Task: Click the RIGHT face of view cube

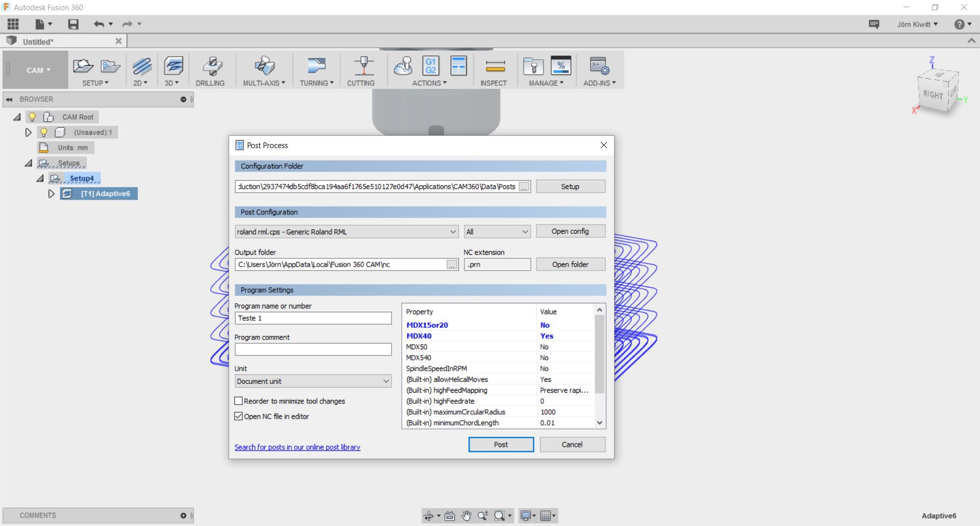Action: (x=933, y=95)
